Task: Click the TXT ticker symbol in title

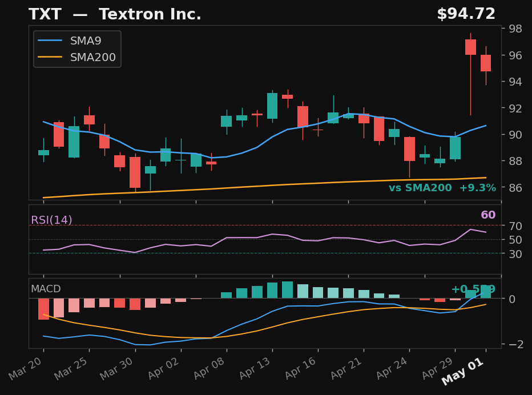Action: click(45, 14)
